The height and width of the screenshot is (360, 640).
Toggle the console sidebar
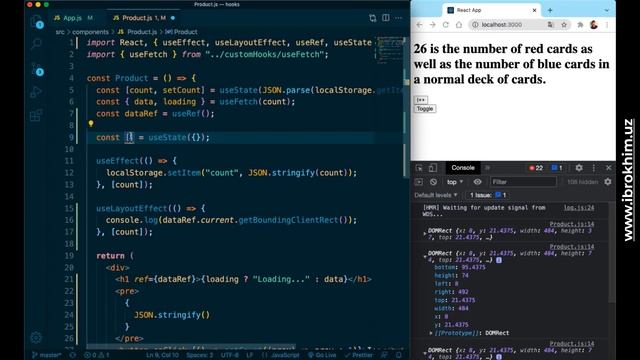coord(419,182)
